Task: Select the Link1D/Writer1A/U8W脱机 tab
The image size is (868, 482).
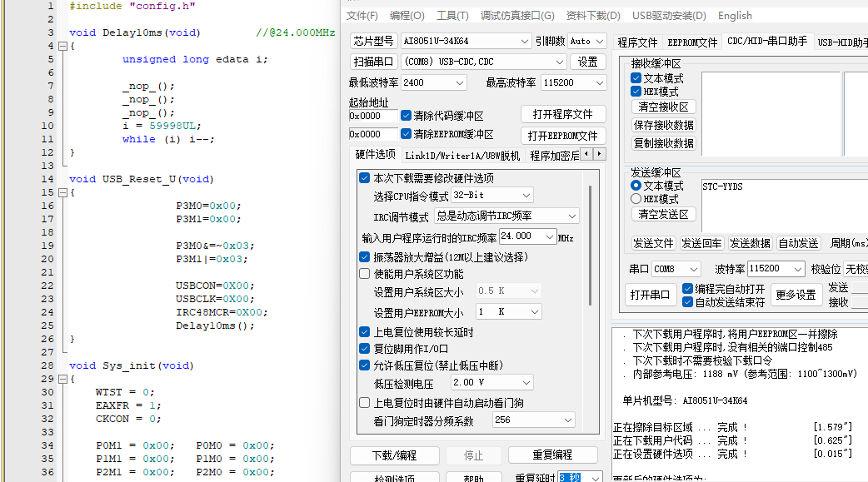Action: (462, 156)
